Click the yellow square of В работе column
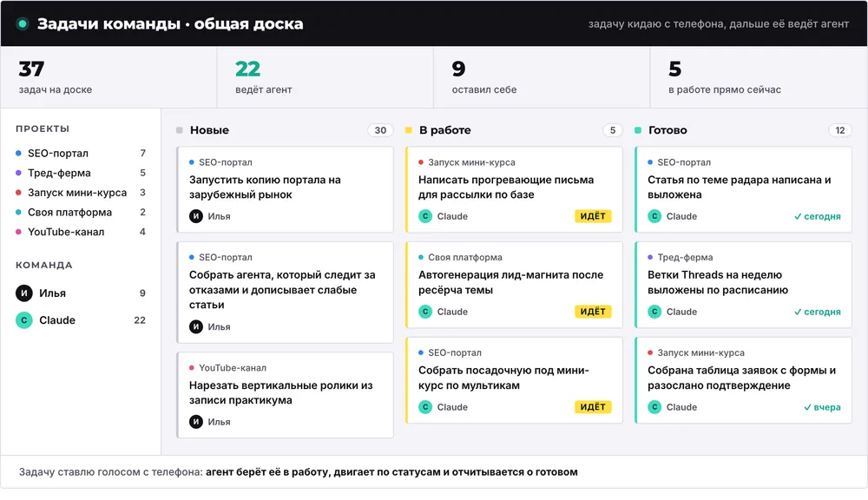This screenshot has height=500, width=868. pyautogui.click(x=409, y=130)
